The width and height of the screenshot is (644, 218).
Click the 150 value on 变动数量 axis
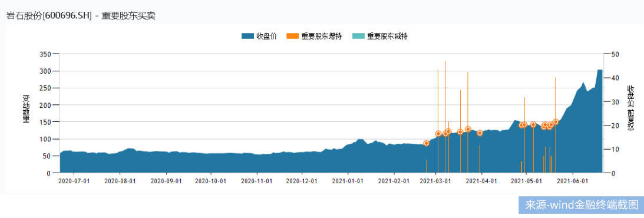[45, 123]
